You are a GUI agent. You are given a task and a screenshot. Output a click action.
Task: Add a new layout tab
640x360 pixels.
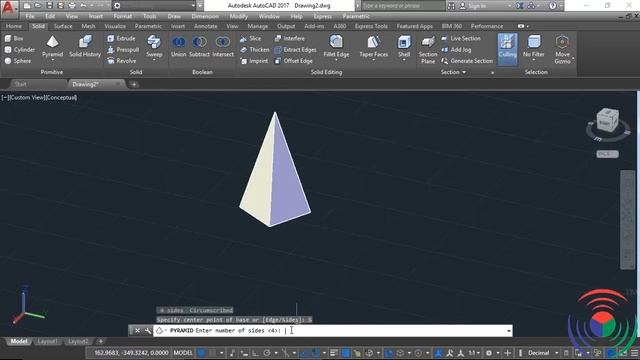(x=100, y=341)
